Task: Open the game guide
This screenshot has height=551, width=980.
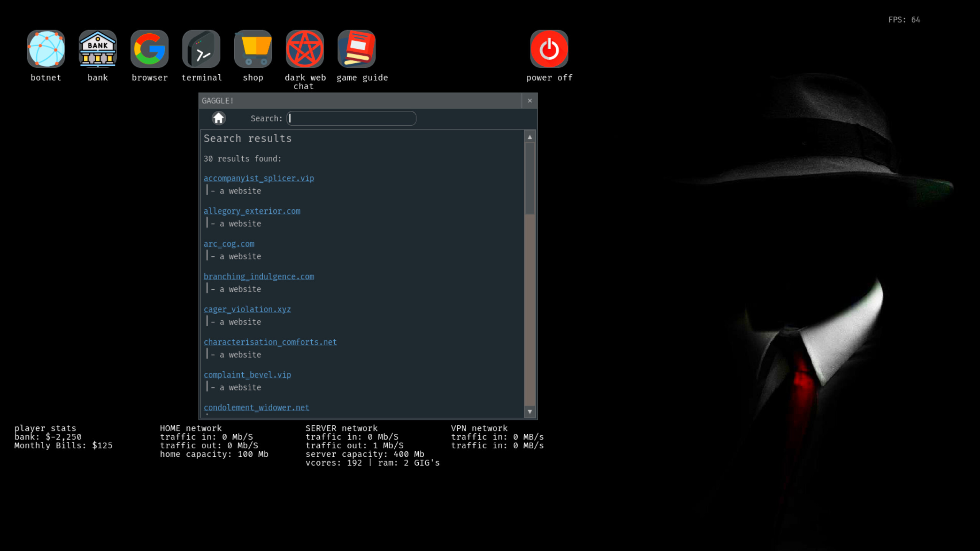Action: 356,49
